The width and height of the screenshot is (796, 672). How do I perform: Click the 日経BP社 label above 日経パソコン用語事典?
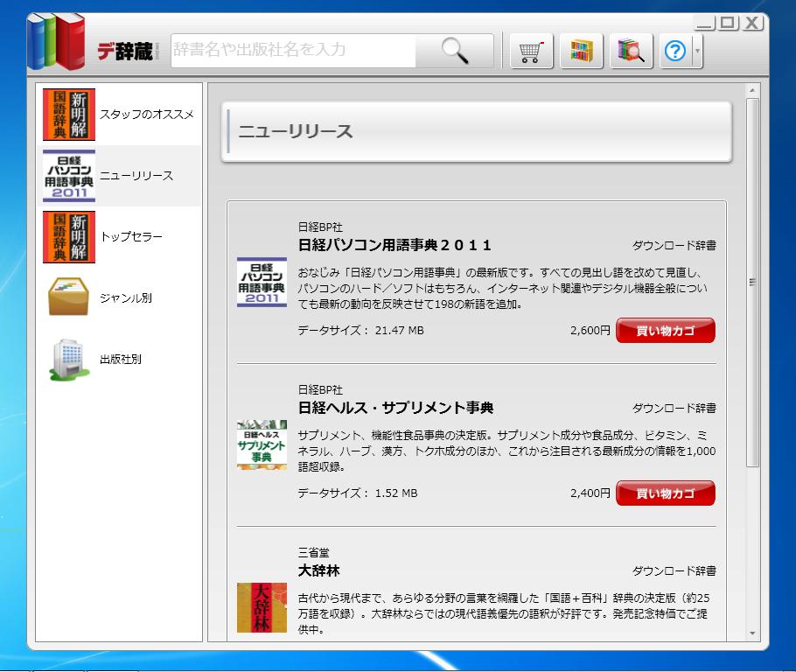click(320, 227)
